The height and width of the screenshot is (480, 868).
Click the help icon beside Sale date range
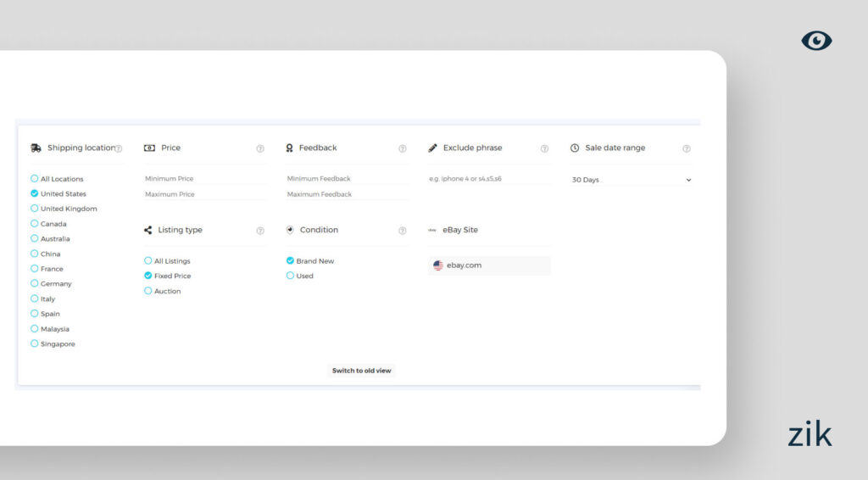pyautogui.click(x=687, y=148)
